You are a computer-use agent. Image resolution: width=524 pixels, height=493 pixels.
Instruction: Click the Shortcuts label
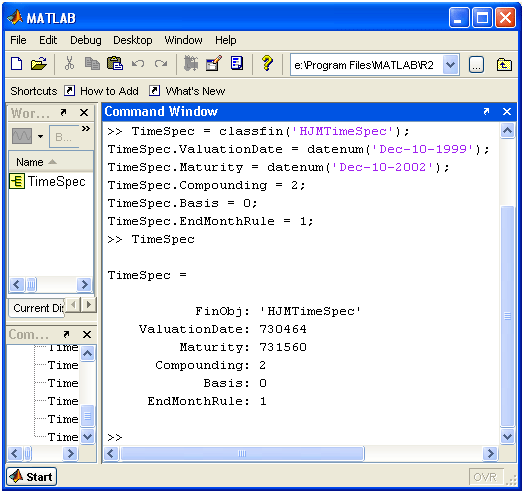click(34, 91)
